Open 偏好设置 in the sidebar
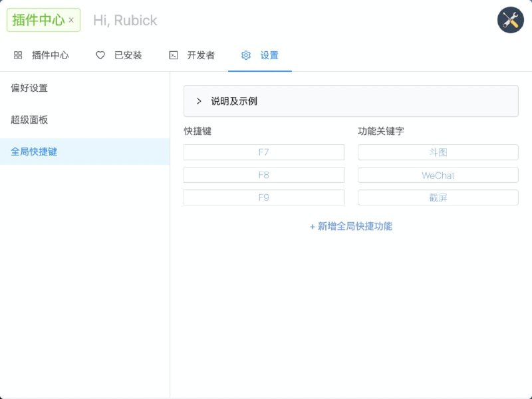Viewport: 532px width, 399px height. [85, 88]
